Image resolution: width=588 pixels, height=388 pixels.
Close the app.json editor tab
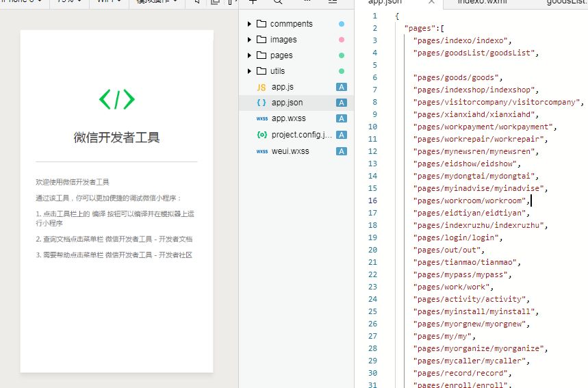(x=432, y=1)
